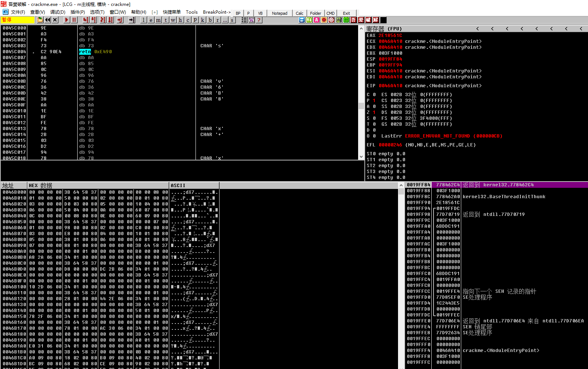588x369 pixels.
Task: Run the program with the red play icon
Action: click(67, 20)
